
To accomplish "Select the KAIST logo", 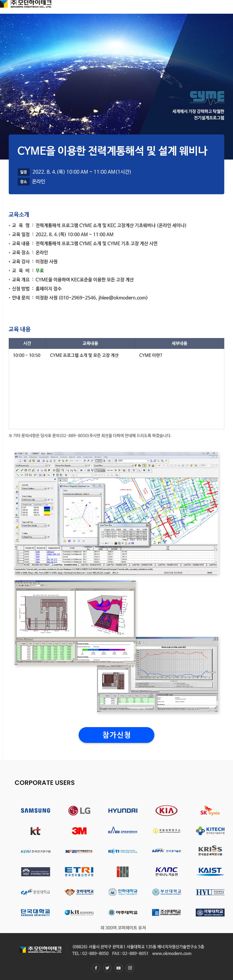I will 210,871.
